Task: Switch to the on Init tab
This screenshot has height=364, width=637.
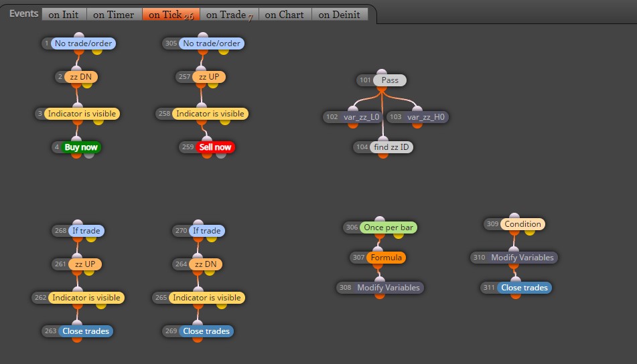Action: [x=64, y=15]
